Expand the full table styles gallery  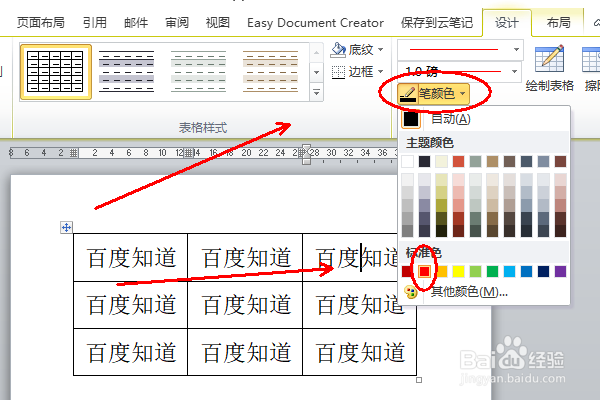coord(316,93)
